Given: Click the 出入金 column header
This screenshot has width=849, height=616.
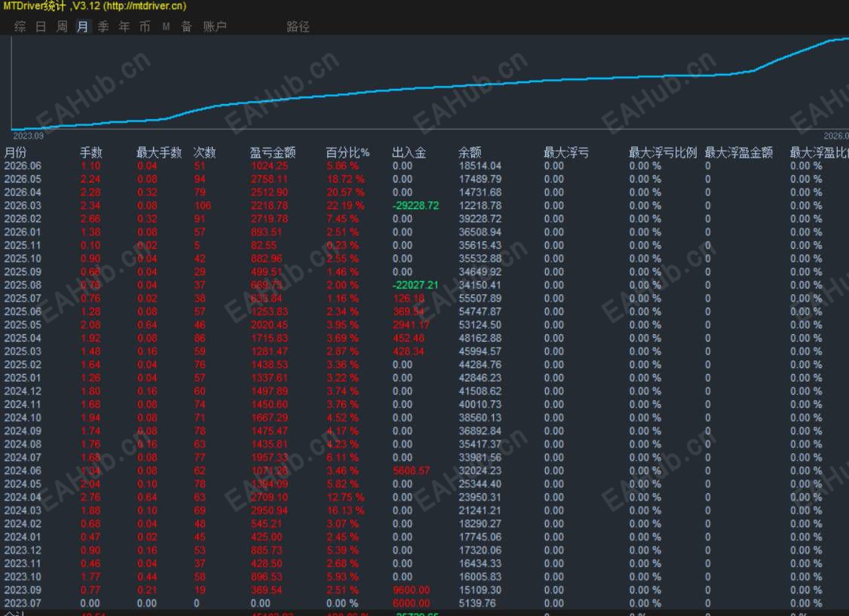Looking at the screenshot, I should click(x=409, y=152).
